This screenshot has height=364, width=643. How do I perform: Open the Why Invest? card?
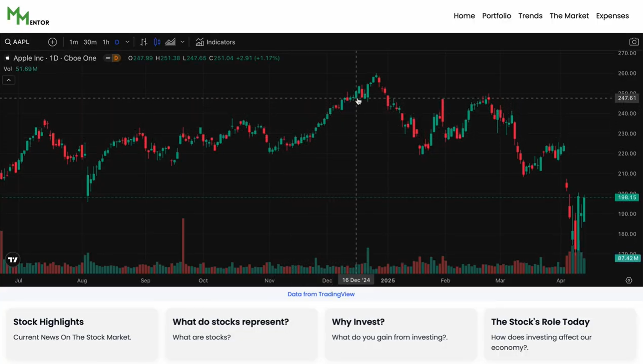401,335
